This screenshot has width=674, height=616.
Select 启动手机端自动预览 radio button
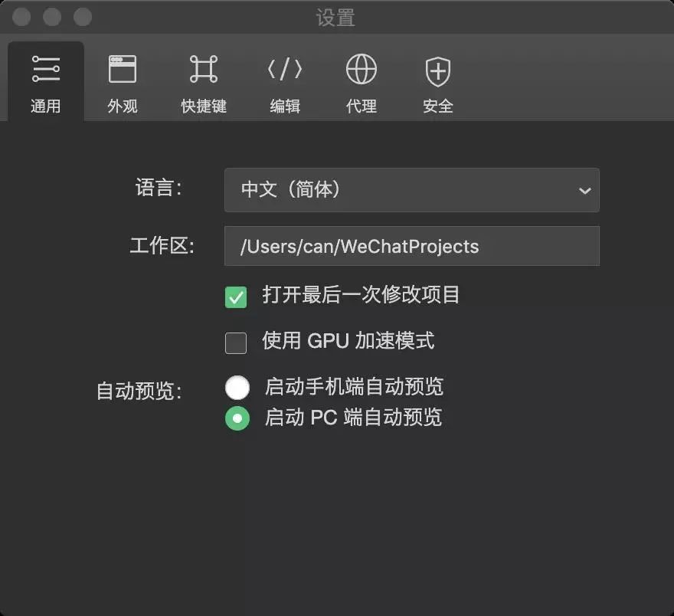coord(237,387)
